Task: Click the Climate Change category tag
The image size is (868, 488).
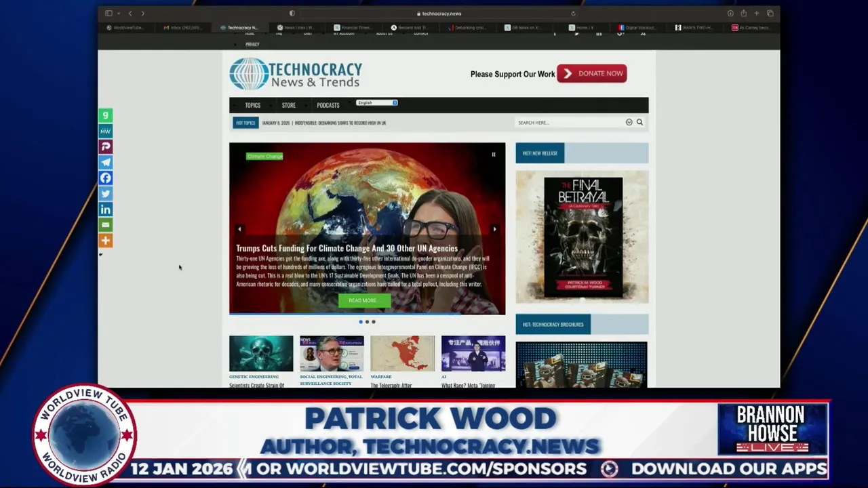Action: pyautogui.click(x=264, y=156)
